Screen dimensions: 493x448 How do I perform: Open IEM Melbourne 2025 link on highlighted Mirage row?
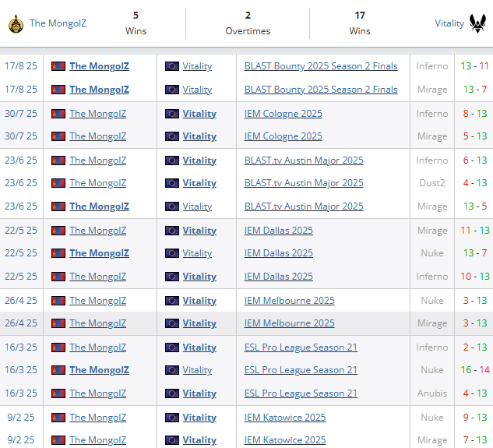pyautogui.click(x=289, y=323)
